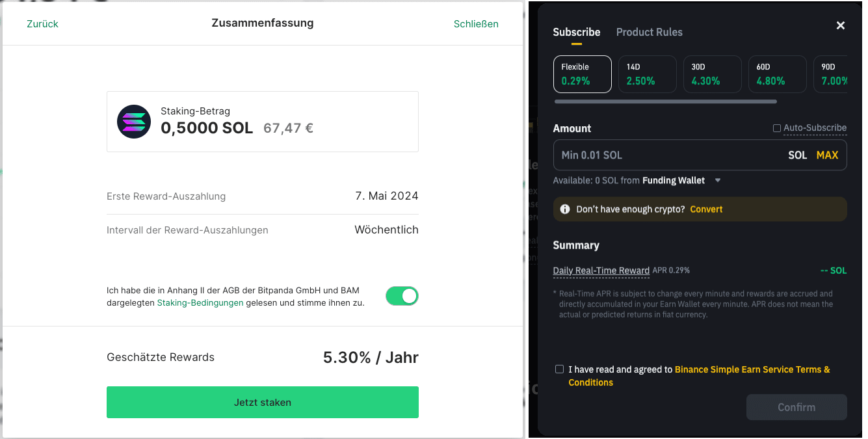Click the Zurück link
Screen dimensions: 868x439
coord(42,23)
